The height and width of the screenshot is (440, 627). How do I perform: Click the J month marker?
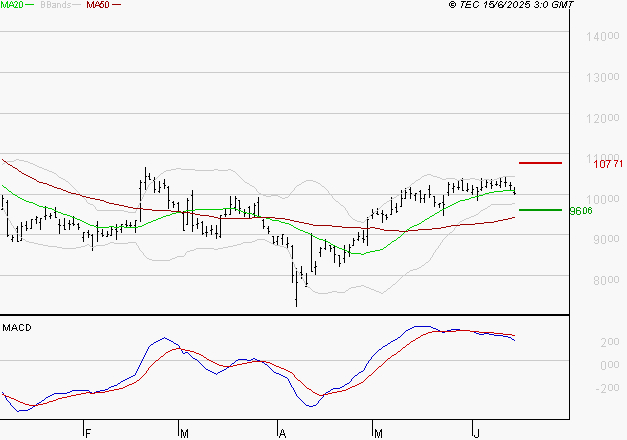coord(476,433)
